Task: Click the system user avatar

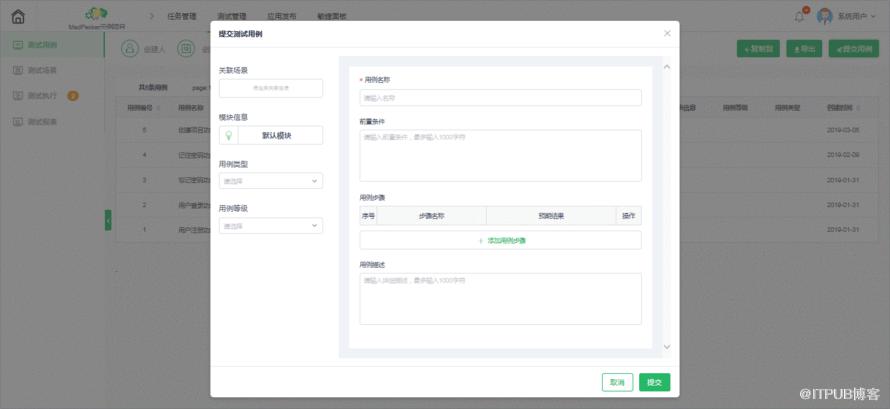Action: pos(824,16)
